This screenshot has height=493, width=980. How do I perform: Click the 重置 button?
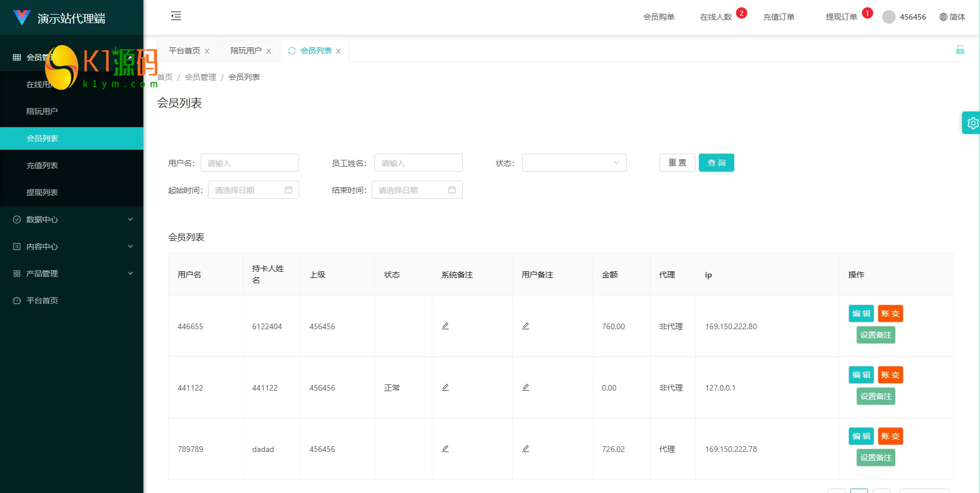tap(678, 163)
